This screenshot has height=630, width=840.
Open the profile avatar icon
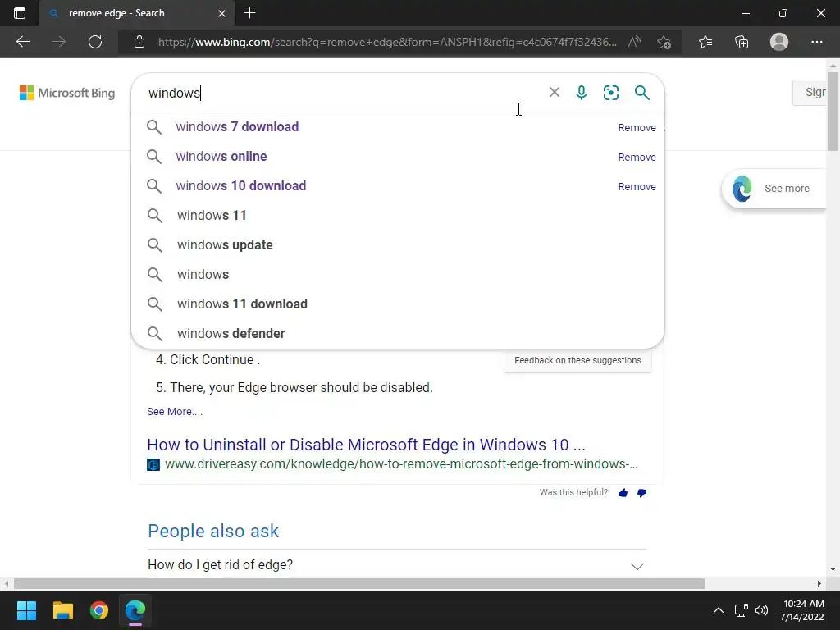pos(779,42)
